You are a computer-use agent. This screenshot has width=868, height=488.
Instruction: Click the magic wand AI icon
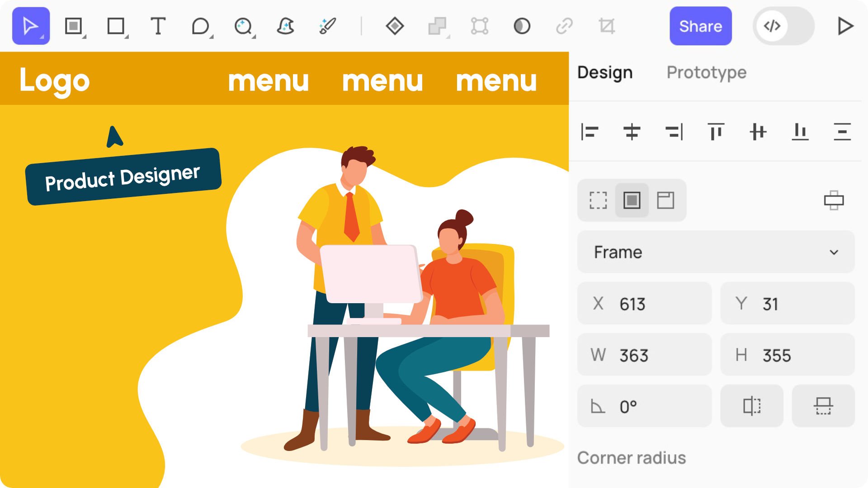(326, 26)
